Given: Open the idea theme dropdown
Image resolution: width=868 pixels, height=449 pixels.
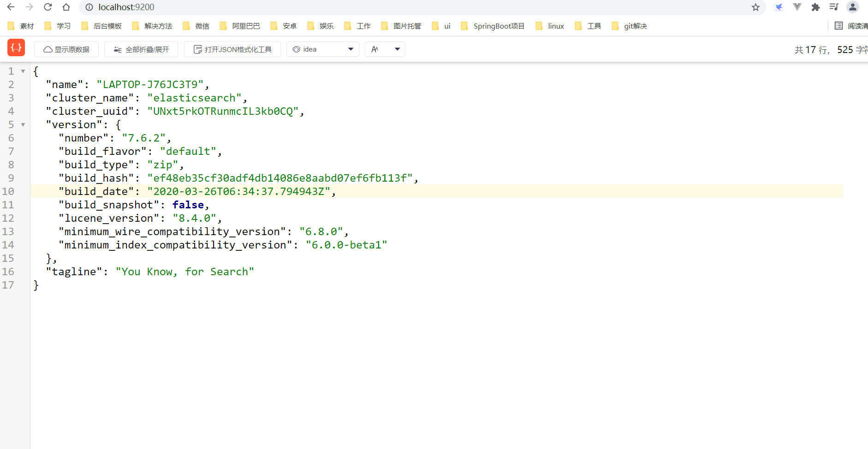Looking at the screenshot, I should [323, 49].
